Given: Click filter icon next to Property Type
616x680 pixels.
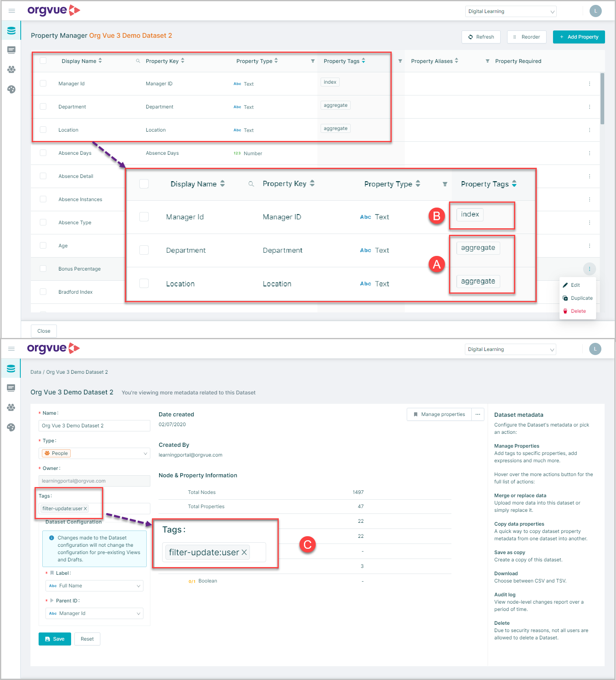Looking at the screenshot, I should tap(313, 61).
